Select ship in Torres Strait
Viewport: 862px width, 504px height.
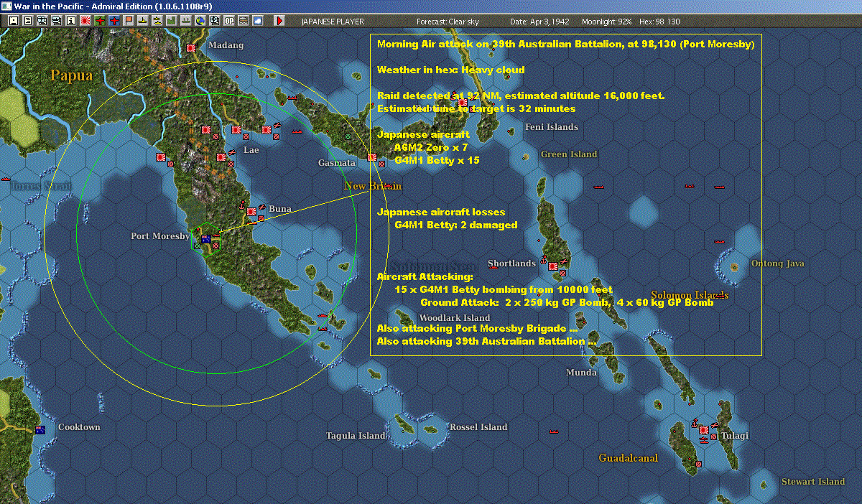[x=6, y=178]
